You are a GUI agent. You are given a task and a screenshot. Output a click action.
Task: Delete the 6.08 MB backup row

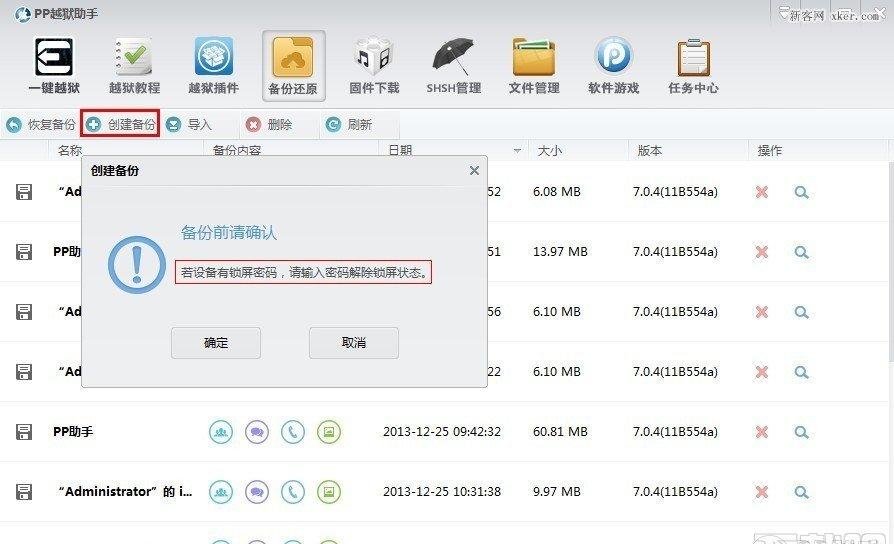[x=762, y=192]
